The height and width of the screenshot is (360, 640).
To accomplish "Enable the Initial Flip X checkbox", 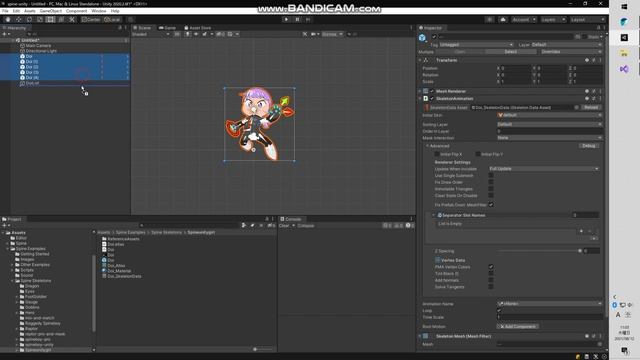I will tap(437, 154).
